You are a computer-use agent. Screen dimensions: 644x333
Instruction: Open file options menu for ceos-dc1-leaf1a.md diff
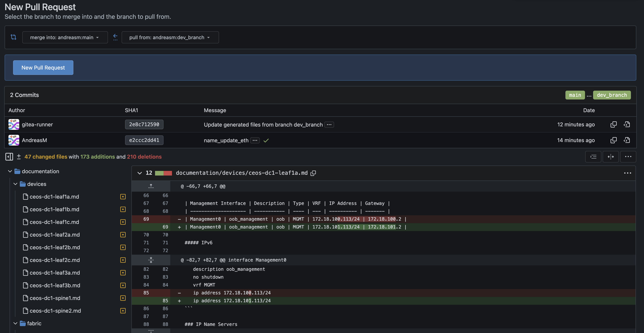pyautogui.click(x=627, y=173)
